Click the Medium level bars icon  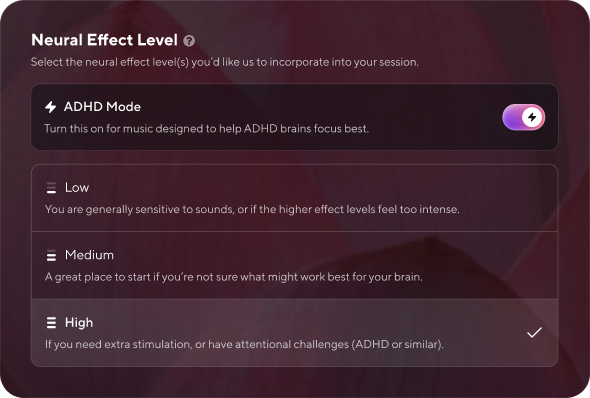[51, 255]
